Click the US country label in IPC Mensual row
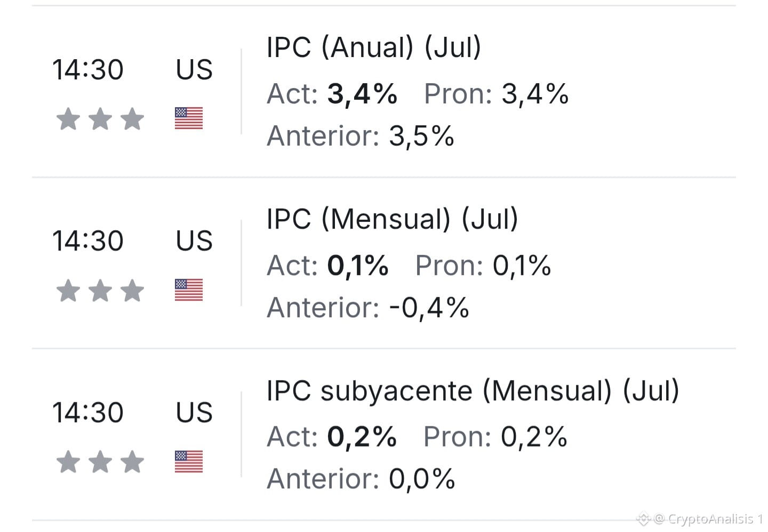 click(194, 241)
